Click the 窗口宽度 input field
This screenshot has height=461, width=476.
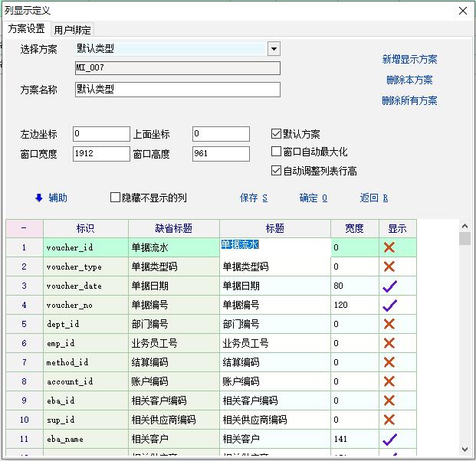tap(101, 154)
